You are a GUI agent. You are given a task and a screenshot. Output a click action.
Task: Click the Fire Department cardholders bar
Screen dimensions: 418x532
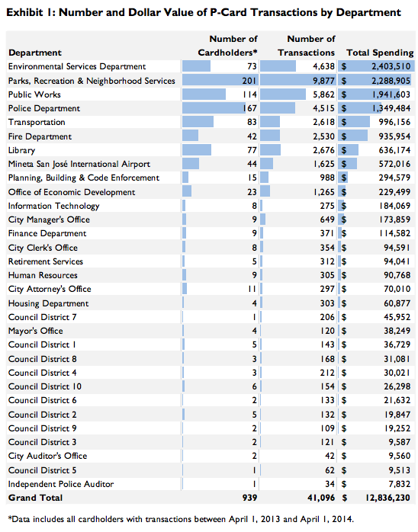190,136
